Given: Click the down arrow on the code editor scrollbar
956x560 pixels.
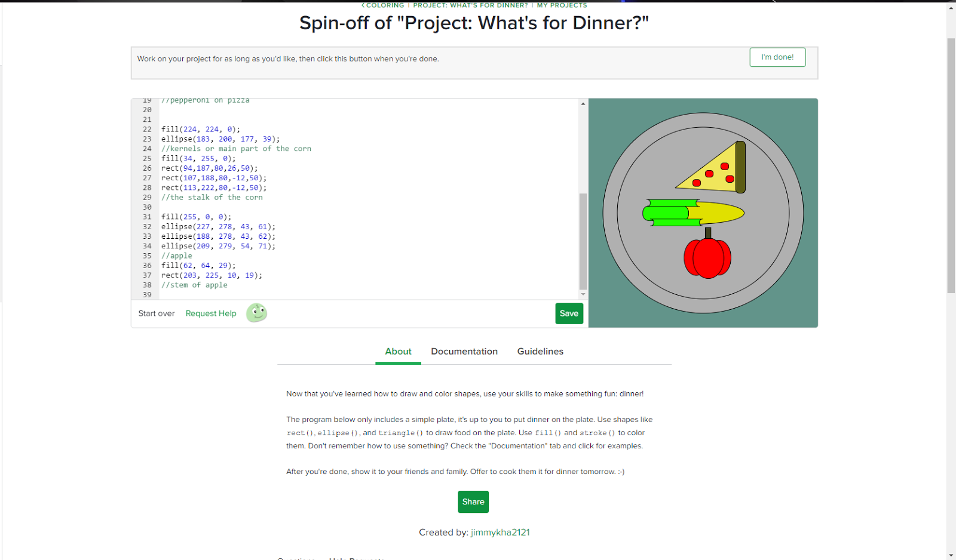Looking at the screenshot, I should (583, 294).
